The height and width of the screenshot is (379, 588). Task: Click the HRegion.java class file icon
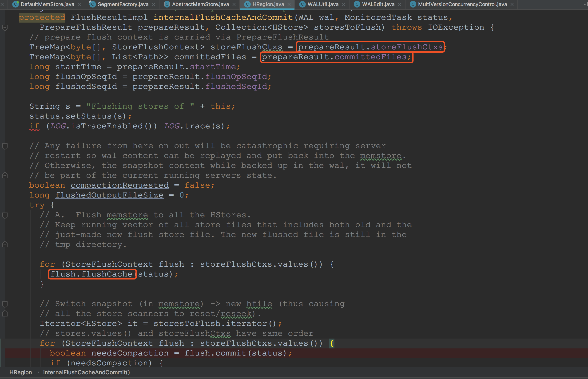click(x=247, y=4)
